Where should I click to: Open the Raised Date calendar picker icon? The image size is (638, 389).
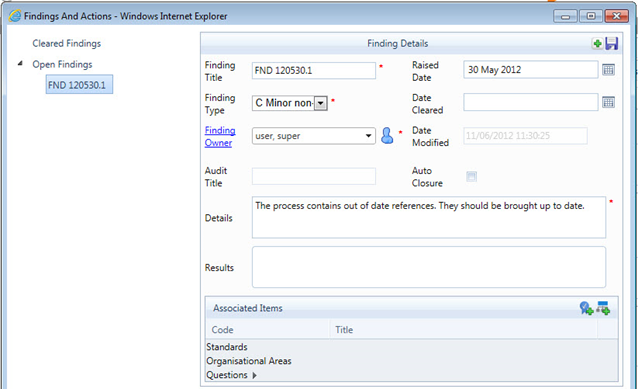[608, 70]
